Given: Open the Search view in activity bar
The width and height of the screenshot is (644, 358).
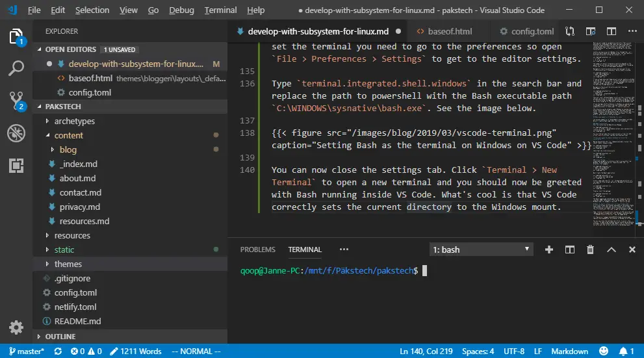Looking at the screenshot, I should pos(16,68).
